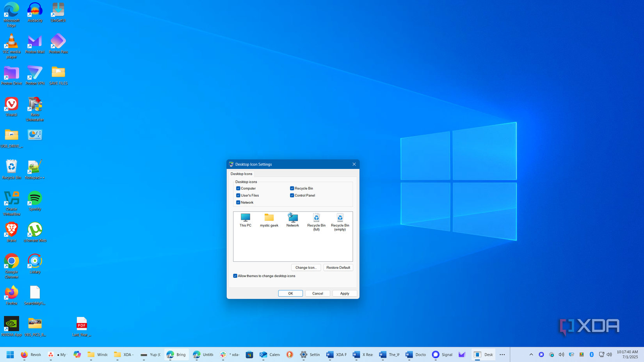Select the This PC icon in preview

click(245, 218)
